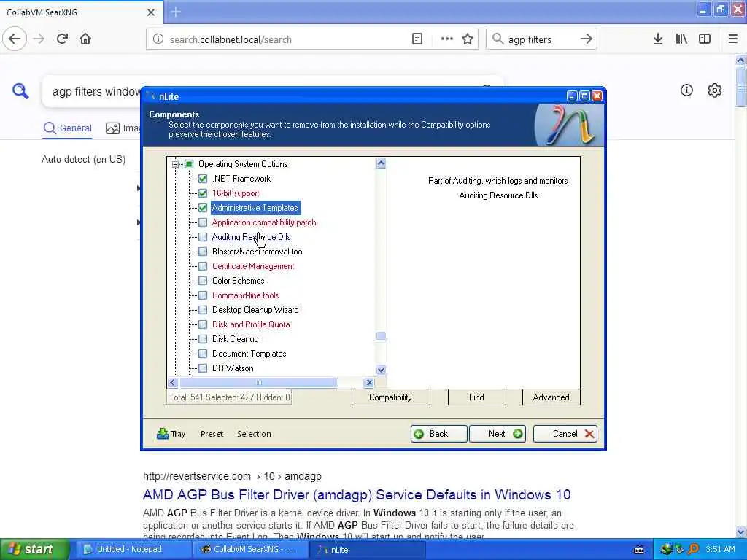Check Blaster/Nachi removal tool box

[x=203, y=252]
